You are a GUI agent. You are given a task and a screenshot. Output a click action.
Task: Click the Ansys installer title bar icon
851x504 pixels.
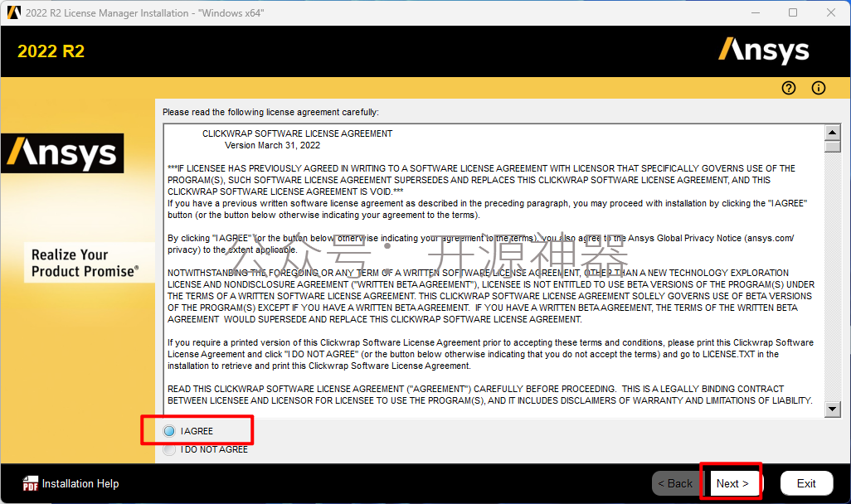(13, 12)
